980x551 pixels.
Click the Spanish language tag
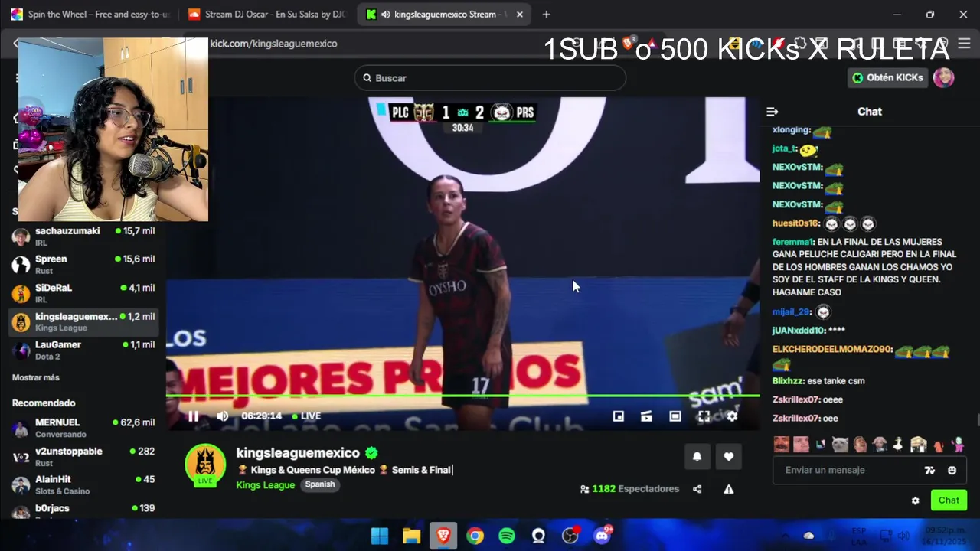320,484
